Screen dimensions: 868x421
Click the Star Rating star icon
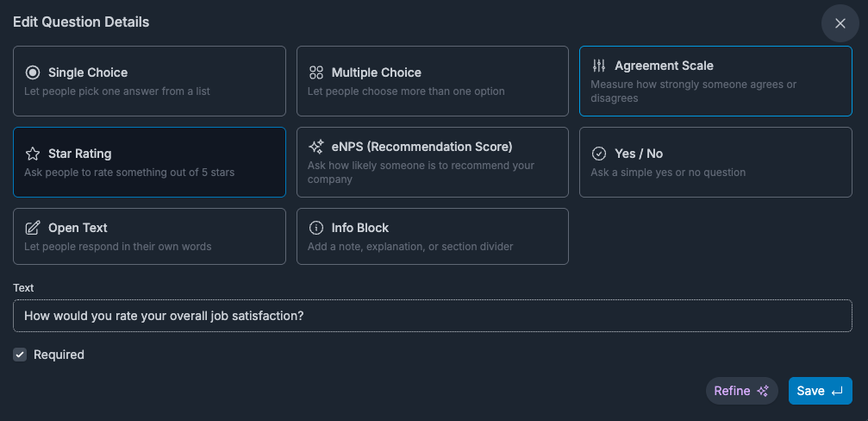(x=33, y=154)
